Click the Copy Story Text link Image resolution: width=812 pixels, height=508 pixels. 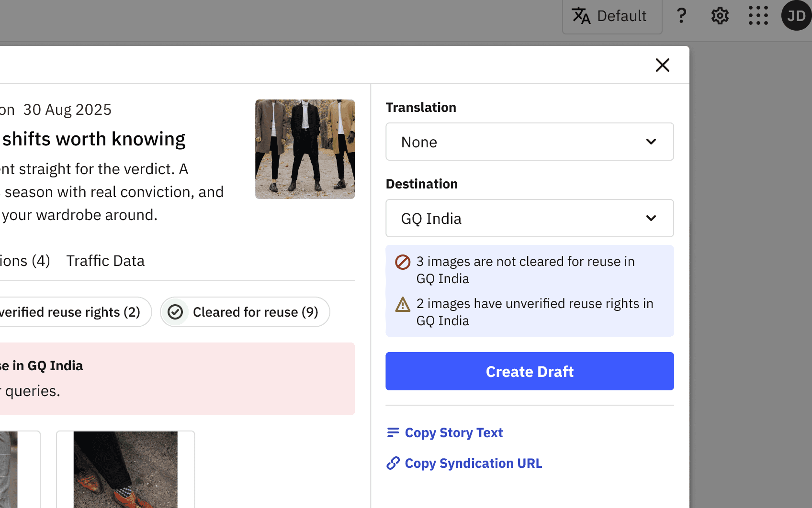[445, 432]
